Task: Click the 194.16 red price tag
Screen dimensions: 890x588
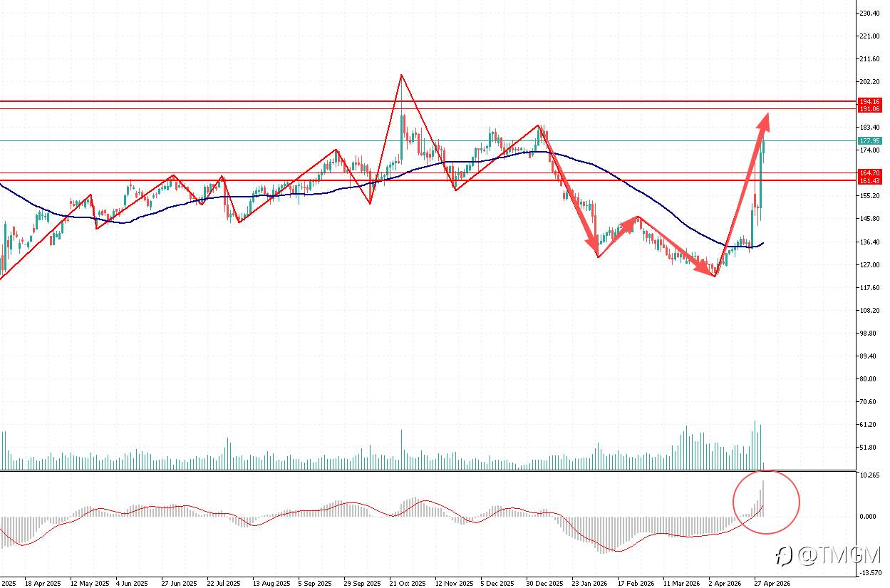Action: point(870,102)
